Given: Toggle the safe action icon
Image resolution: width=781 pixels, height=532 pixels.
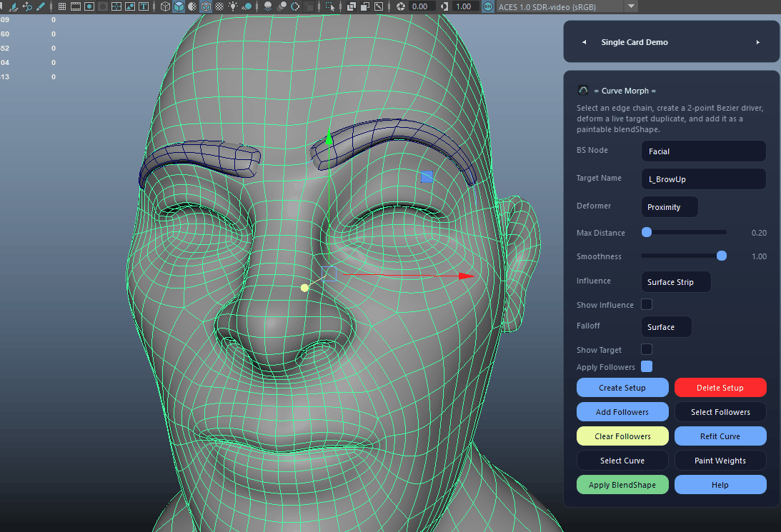Looking at the screenshot, I should pyautogui.click(x=130, y=7).
